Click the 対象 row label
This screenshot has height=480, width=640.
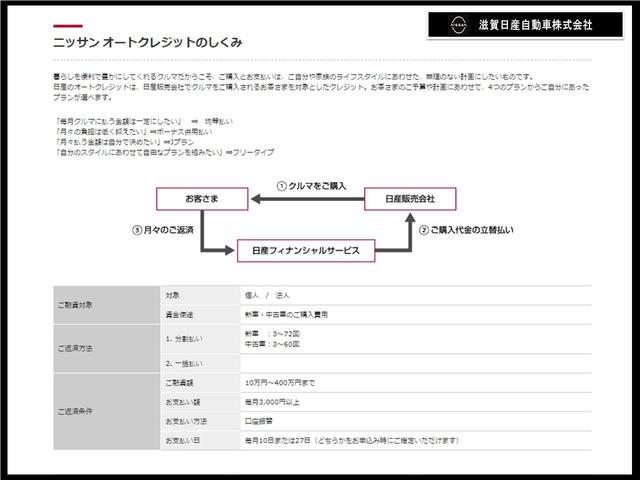[x=172, y=296]
